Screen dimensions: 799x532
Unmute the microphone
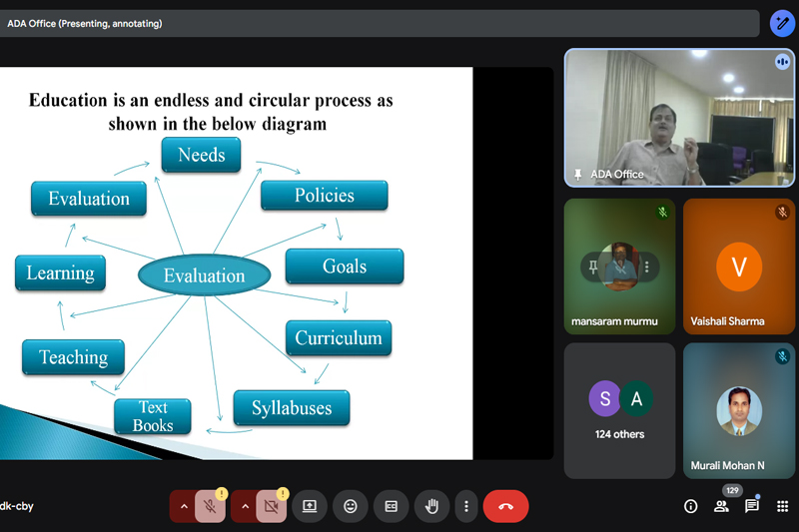(x=210, y=506)
